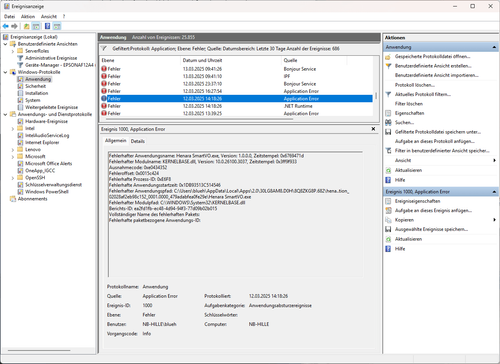Viewport: 500px width, 364px height.
Task: Select Internet Explorer log
Action: 42,142
